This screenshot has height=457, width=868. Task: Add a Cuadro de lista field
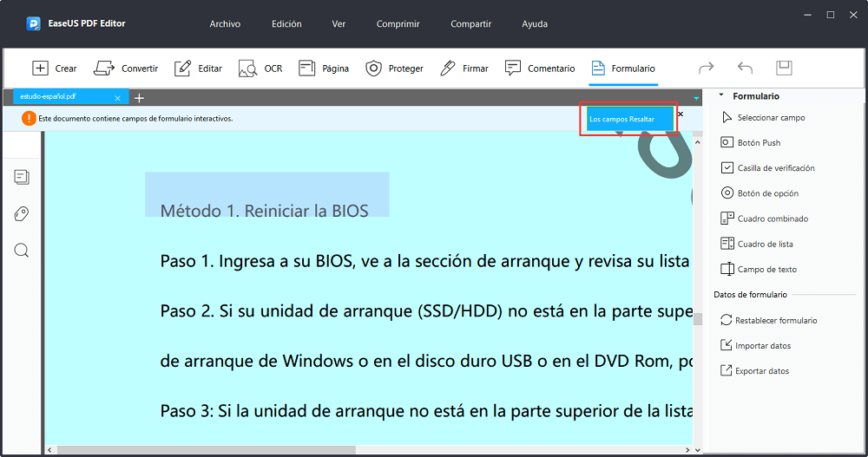point(757,244)
